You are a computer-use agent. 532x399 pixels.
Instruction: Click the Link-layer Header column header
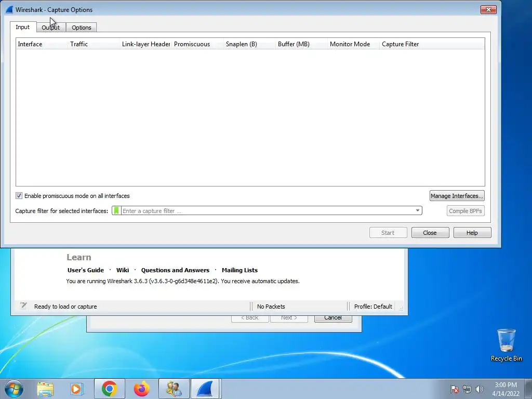pos(146,44)
